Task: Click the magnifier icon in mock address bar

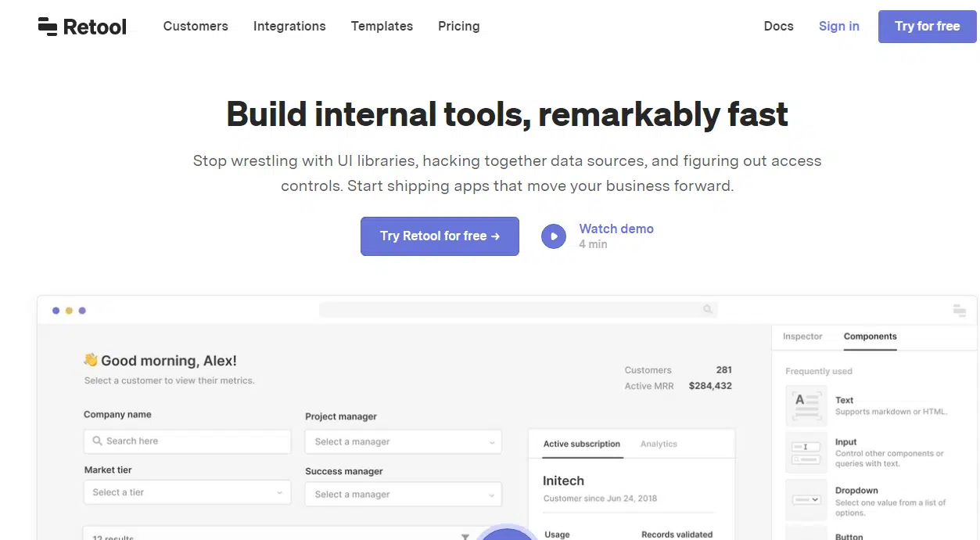Action: [708, 310]
